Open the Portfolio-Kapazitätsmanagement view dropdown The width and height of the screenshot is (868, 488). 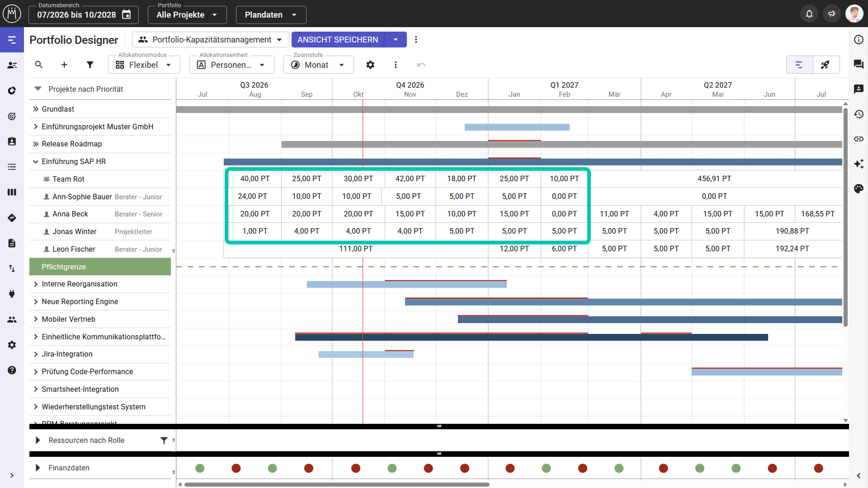[211, 40]
